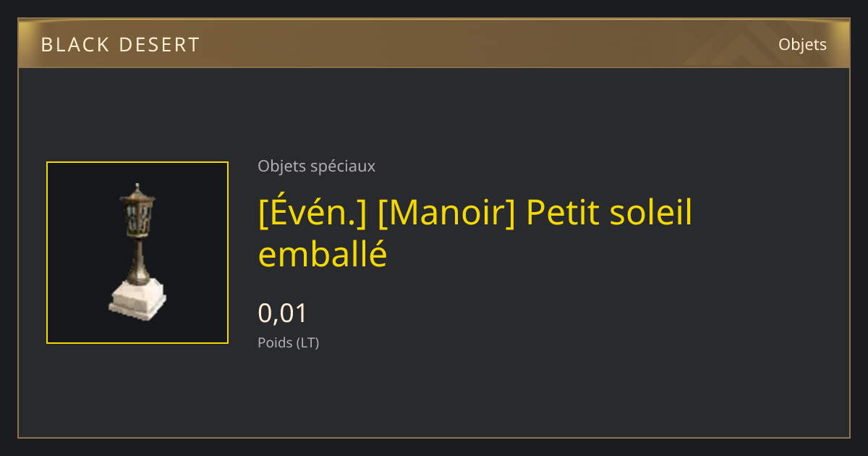Click the yellow-bordered item thumbnail frame
Screen dimensions: 868x456
(x=137, y=253)
